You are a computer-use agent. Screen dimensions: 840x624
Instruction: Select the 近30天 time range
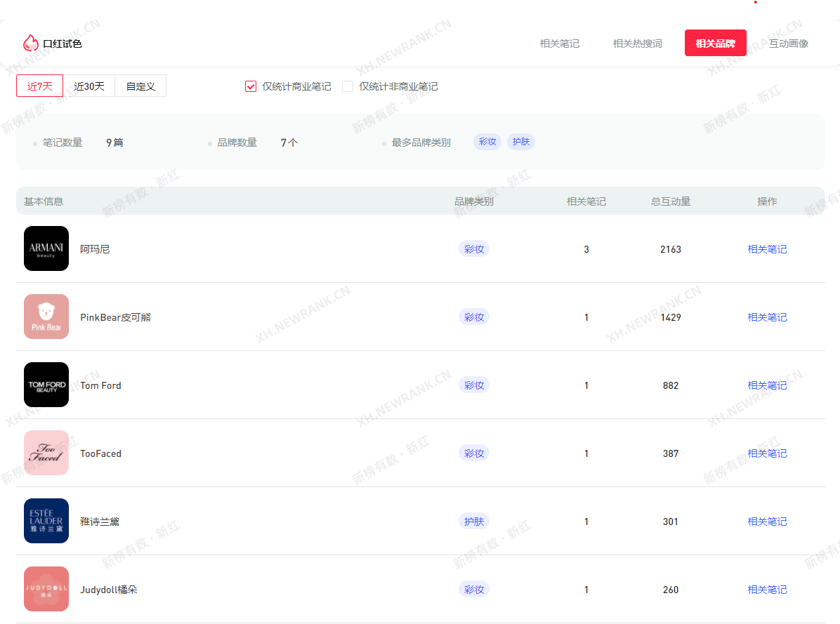89,86
